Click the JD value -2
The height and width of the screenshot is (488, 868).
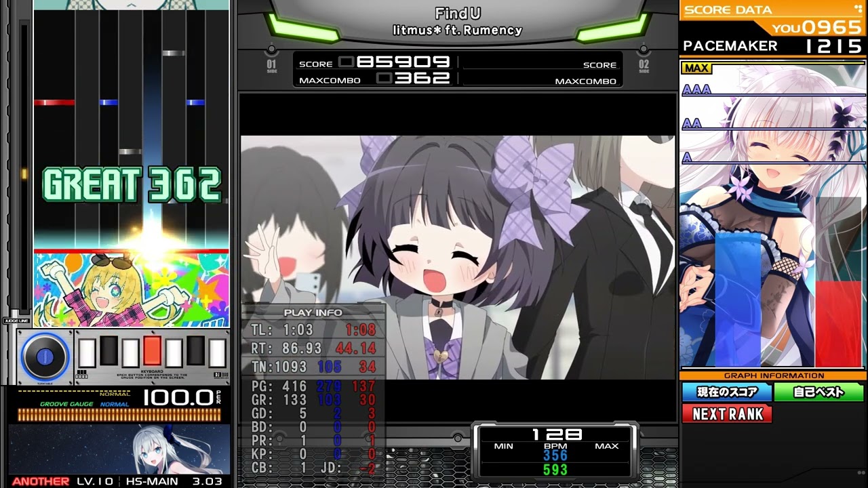[368, 468]
